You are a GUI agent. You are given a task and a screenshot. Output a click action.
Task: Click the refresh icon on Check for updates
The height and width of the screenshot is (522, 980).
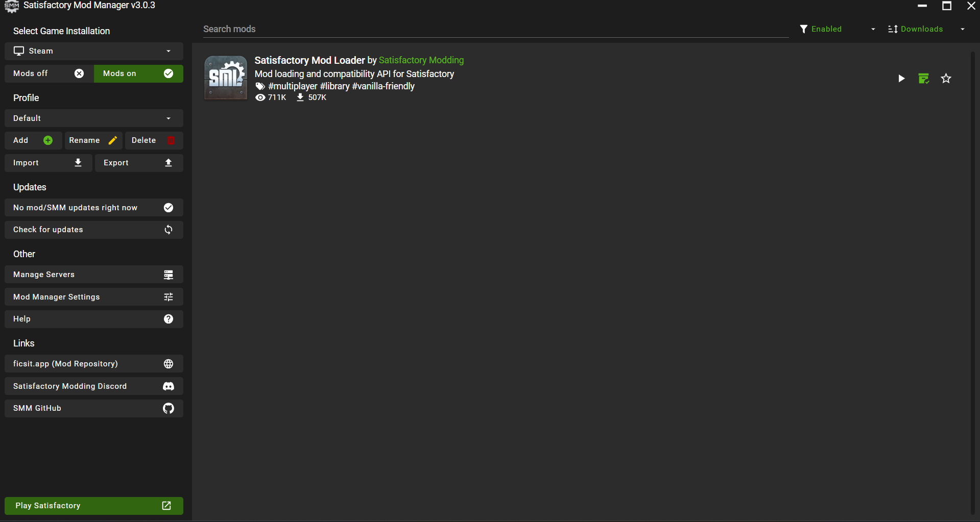click(x=169, y=230)
